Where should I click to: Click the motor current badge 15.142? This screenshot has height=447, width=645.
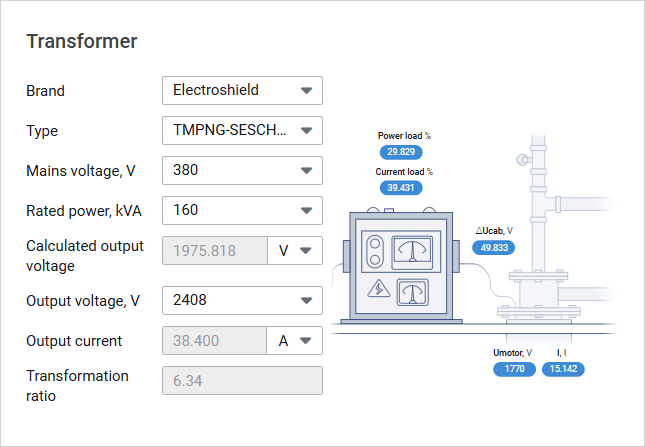point(564,369)
